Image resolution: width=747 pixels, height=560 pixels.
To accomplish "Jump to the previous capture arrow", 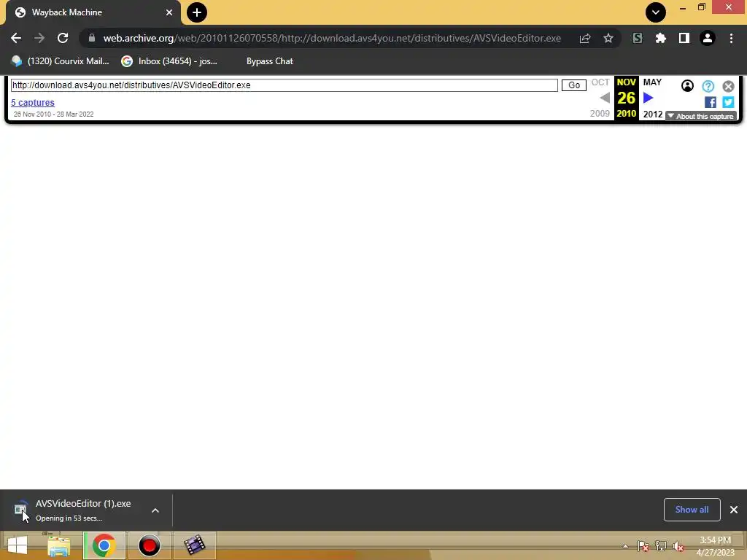I will (x=605, y=98).
